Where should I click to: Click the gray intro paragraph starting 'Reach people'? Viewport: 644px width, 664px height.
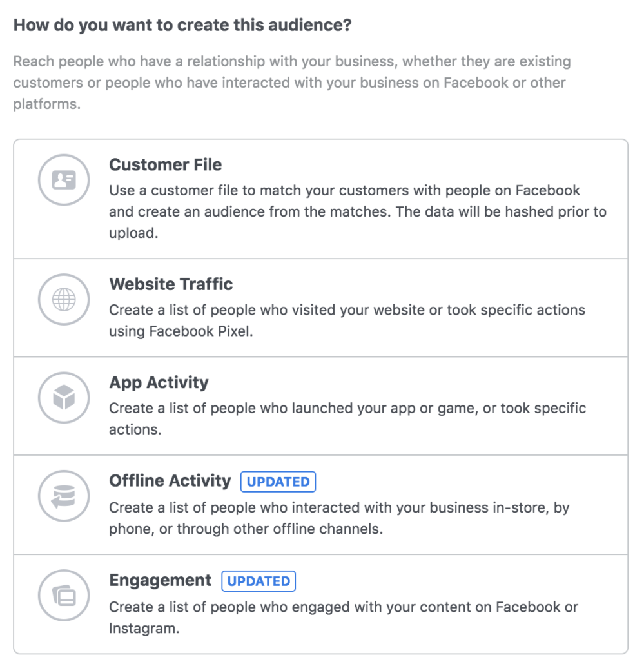292,83
